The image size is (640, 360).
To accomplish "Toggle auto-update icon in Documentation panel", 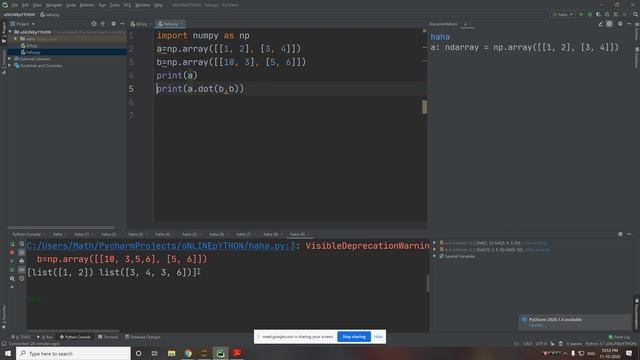I will pyautogui.click(x=609, y=24).
